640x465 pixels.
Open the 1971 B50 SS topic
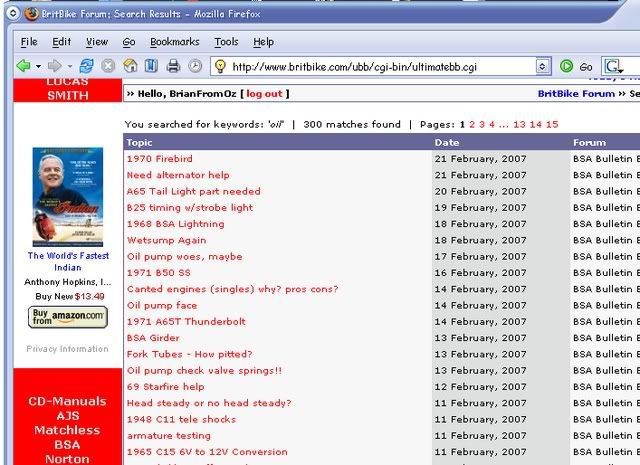(159, 273)
